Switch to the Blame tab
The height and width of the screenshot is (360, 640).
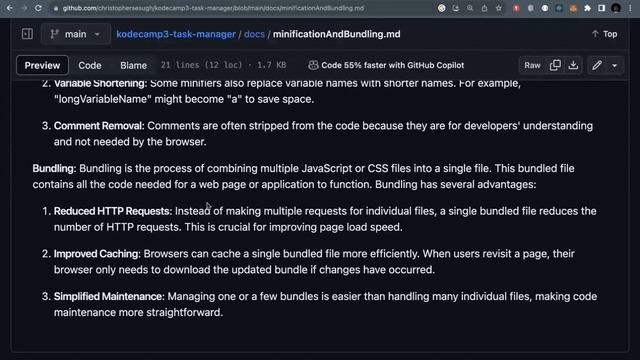pos(133,65)
